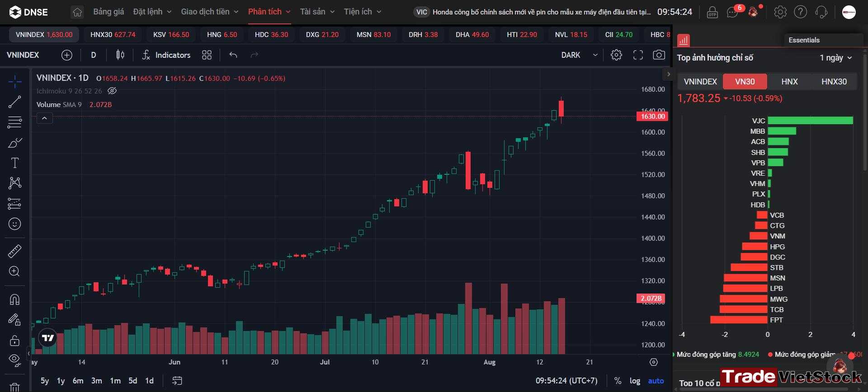Viewport: 868px width, 392px height.
Task: Select the brush drawing tool
Action: tap(15, 143)
